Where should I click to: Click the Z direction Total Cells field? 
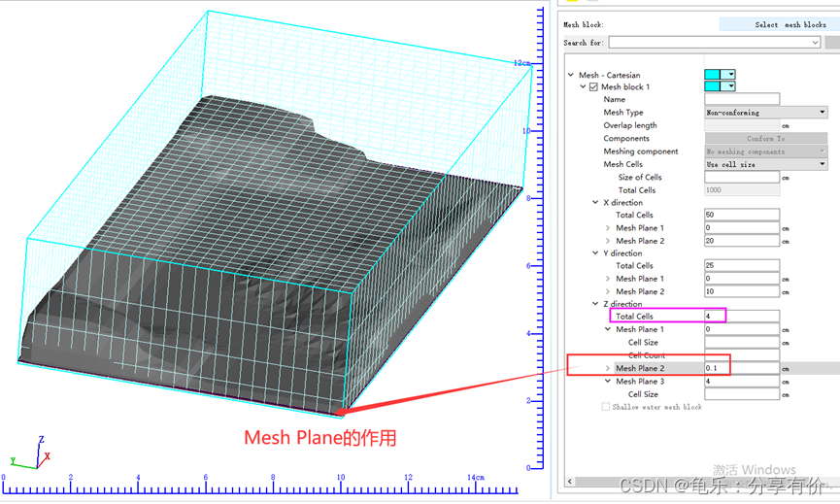point(742,316)
